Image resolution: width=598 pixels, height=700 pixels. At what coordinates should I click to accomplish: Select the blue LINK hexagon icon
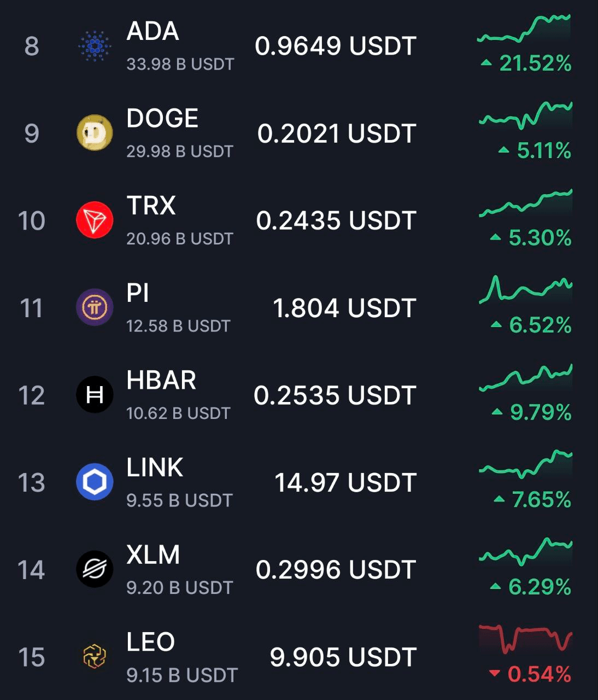coord(95,482)
